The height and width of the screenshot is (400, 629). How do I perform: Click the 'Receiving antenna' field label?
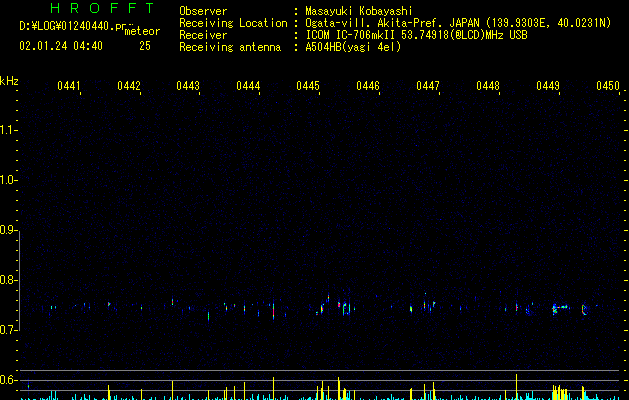point(230,47)
